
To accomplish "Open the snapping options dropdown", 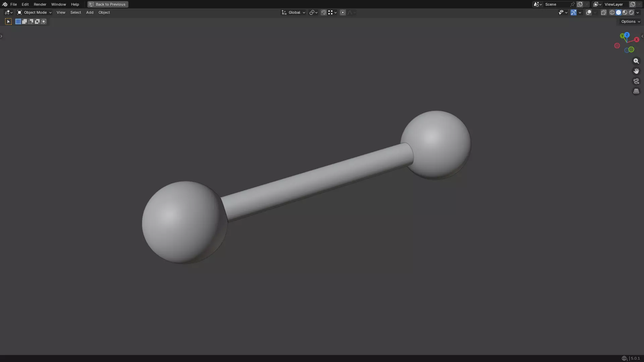I will [332, 12].
